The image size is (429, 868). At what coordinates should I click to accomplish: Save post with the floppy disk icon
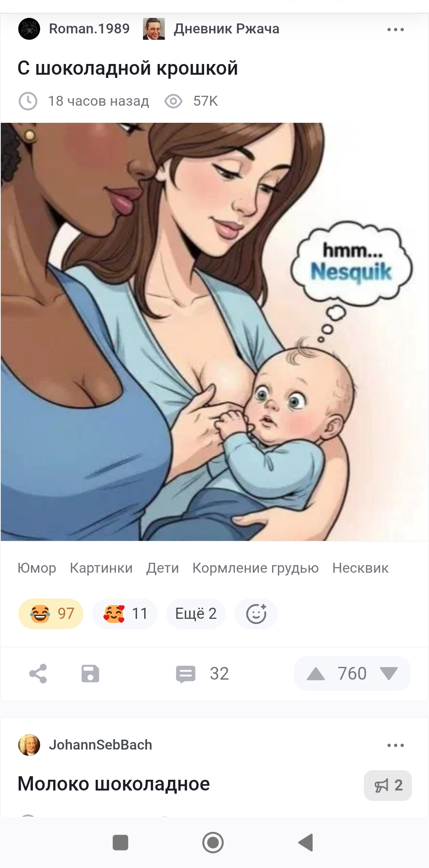coord(91,674)
